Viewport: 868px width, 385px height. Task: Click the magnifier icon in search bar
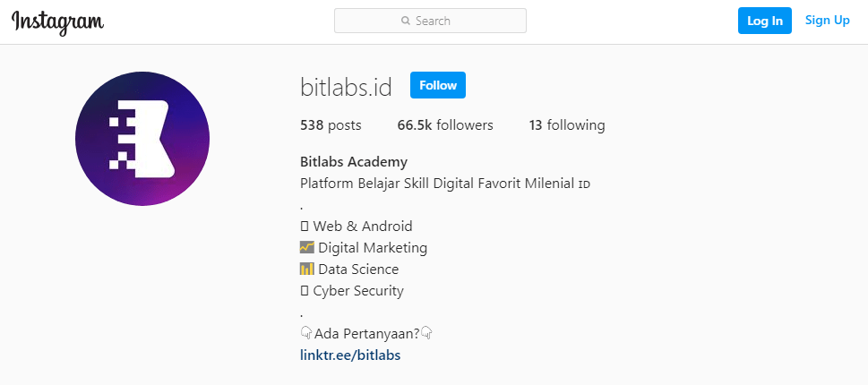(406, 21)
